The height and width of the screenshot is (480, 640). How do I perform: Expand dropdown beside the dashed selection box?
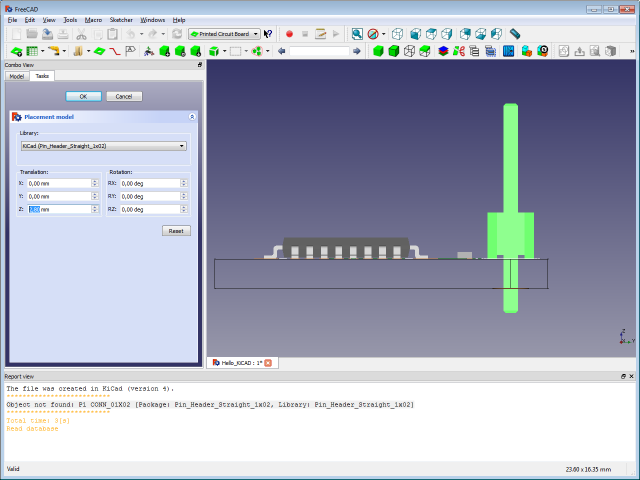[x=246, y=51]
